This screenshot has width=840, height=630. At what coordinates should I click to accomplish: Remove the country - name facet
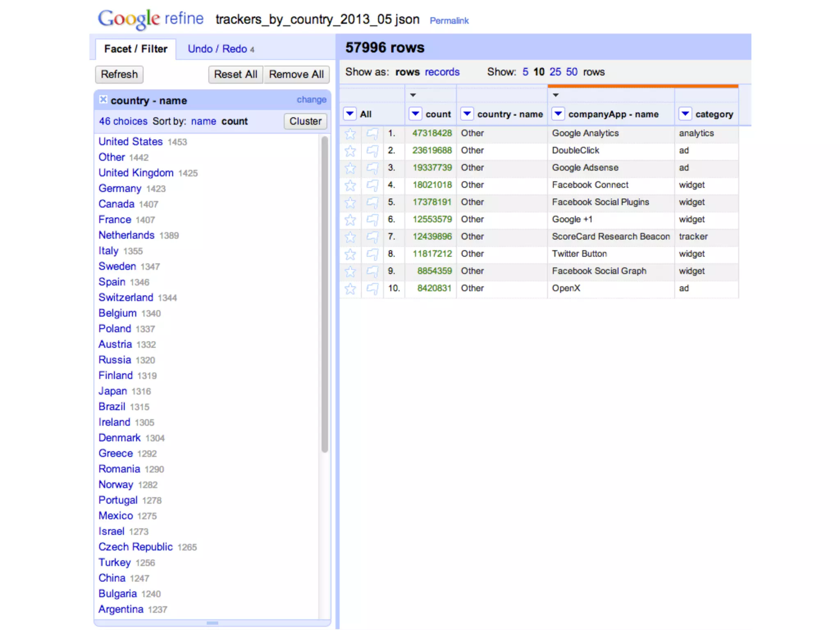pyautogui.click(x=103, y=99)
